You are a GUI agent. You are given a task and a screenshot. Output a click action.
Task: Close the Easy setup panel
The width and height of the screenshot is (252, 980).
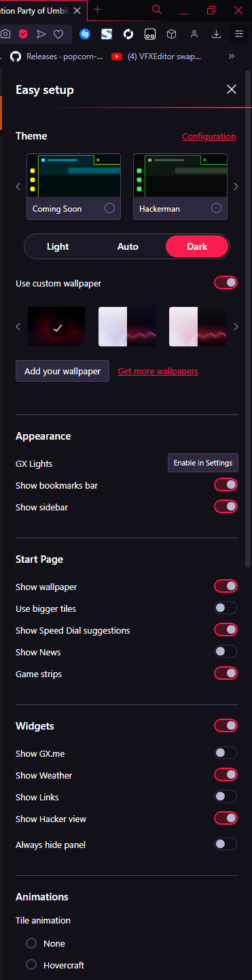232,89
